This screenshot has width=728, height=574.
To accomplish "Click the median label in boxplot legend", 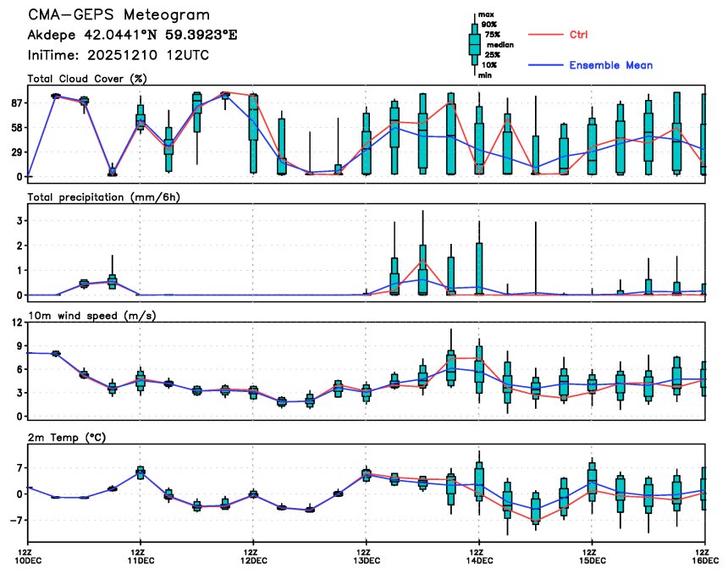I will pyautogui.click(x=500, y=45).
